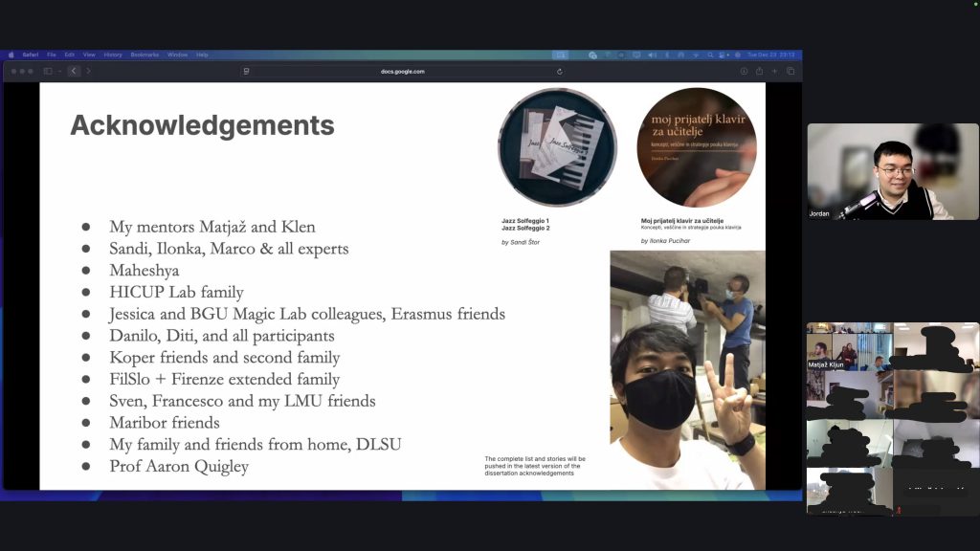
Task: Click the Safari forward navigation arrow
Action: (x=88, y=71)
